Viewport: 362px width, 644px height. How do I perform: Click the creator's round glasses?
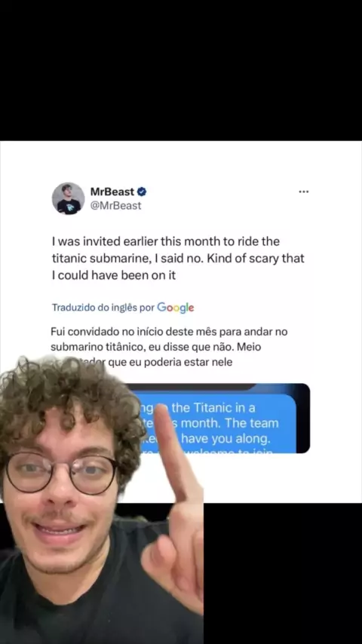pyautogui.click(x=61, y=473)
